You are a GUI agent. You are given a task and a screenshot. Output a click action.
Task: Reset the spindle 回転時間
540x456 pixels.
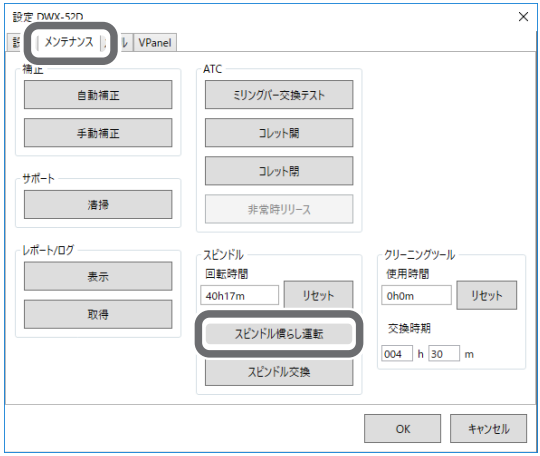pos(319,295)
